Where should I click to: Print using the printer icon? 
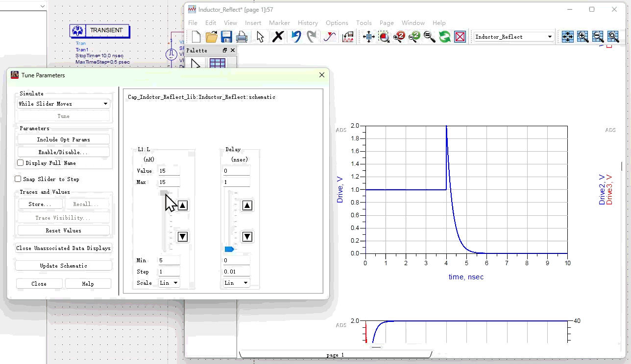242,37
